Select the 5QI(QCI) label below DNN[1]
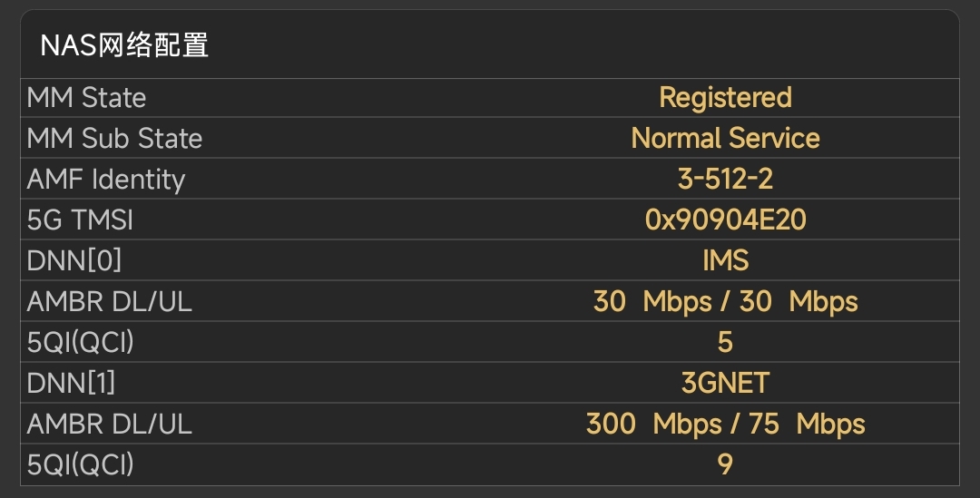The width and height of the screenshot is (980, 498). click(81, 465)
